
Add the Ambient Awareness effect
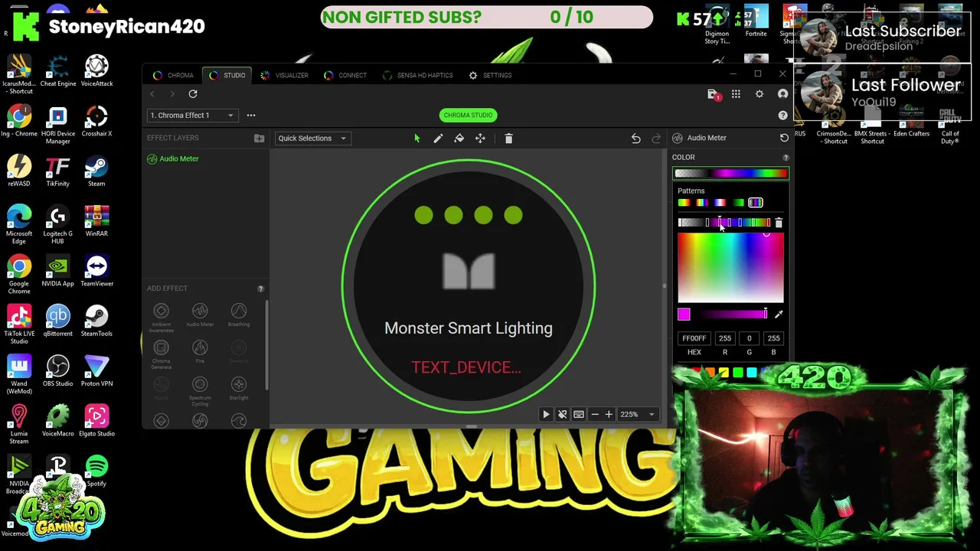(162, 317)
